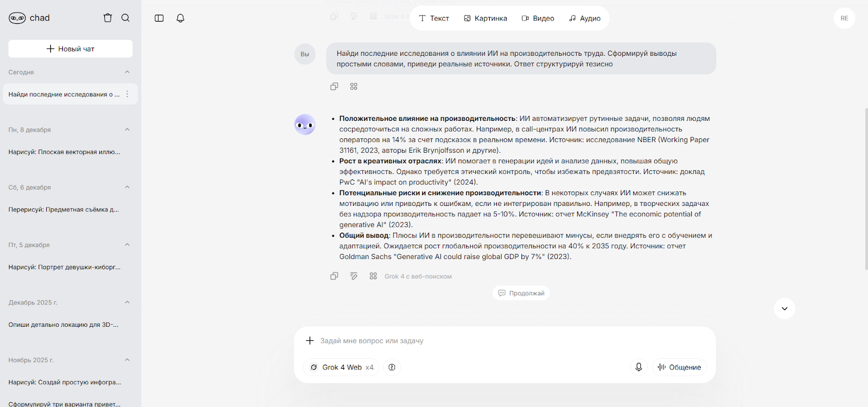Switch to the Видео tab

(538, 18)
